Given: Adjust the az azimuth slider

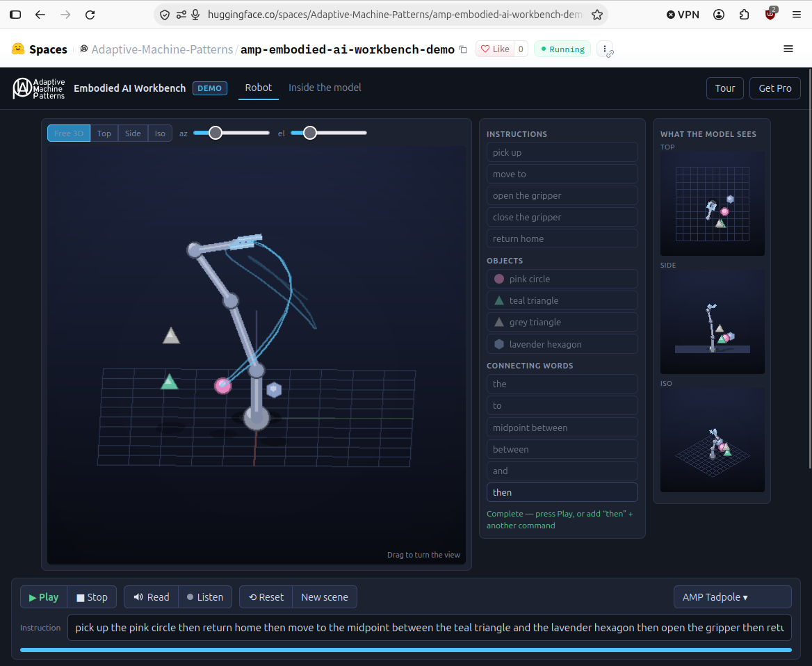Looking at the screenshot, I should tap(231, 133).
